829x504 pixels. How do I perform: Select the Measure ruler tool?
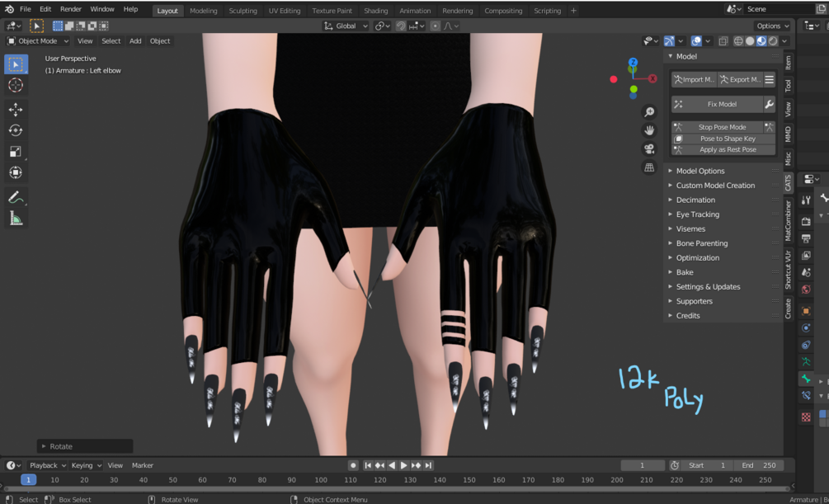coord(16,219)
